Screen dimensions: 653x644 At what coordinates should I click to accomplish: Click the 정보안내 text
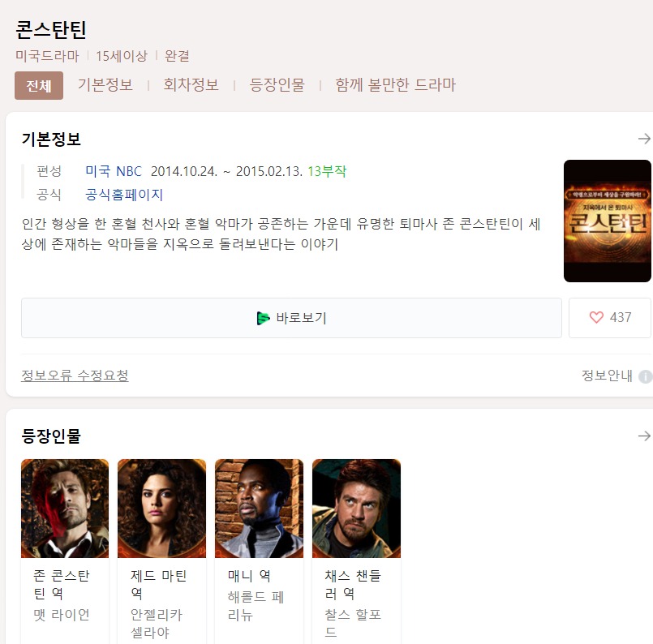607,376
